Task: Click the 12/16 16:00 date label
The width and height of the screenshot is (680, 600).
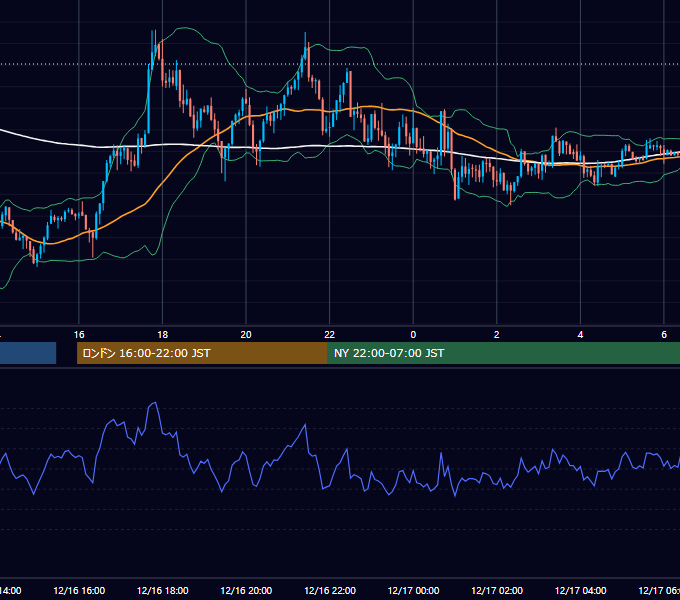Action: pos(79,590)
